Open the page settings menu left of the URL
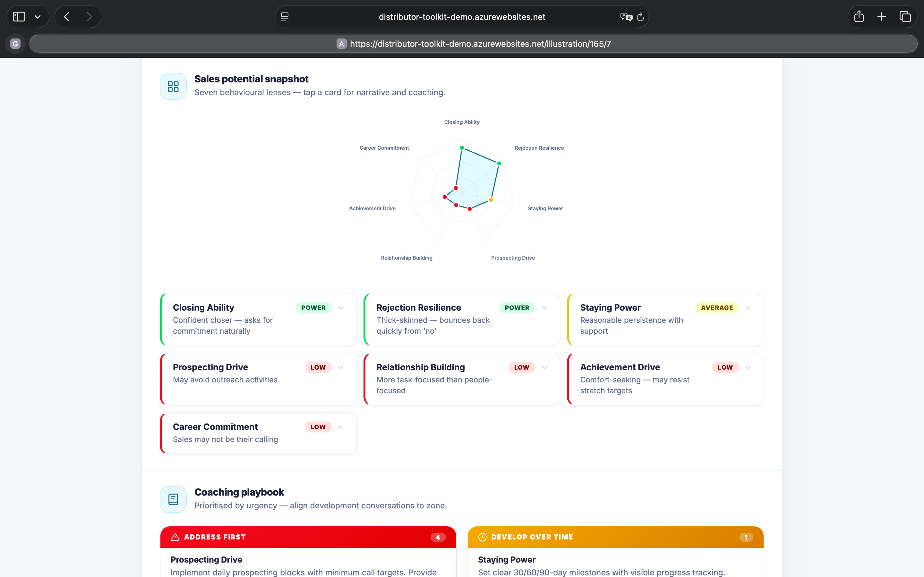Screen dimensions: 924x577 coord(284,17)
